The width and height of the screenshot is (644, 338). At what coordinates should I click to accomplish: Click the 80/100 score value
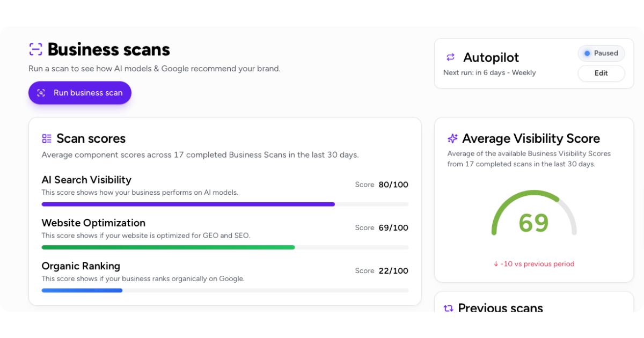(x=393, y=185)
